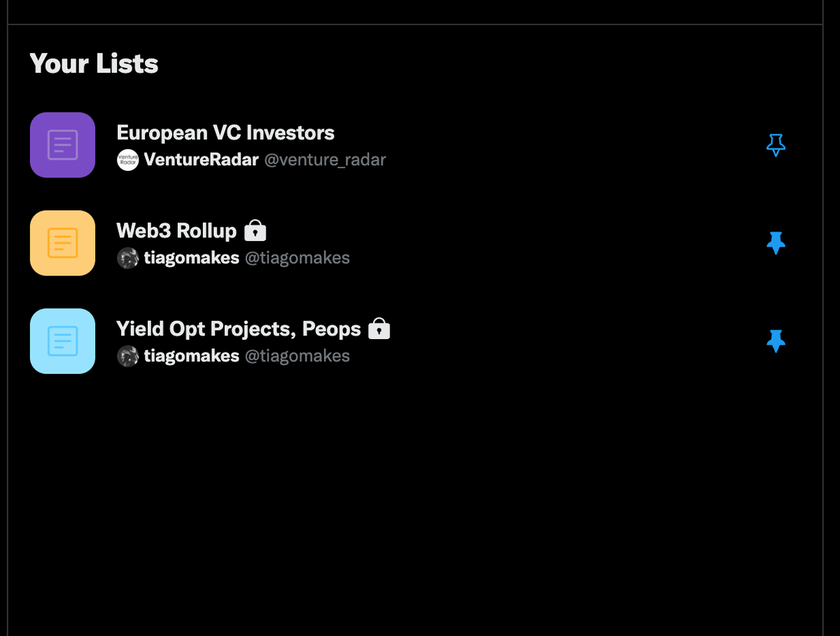The image size is (840, 636).
Task: Click the purple European VC Investors list icon
Action: (62, 145)
